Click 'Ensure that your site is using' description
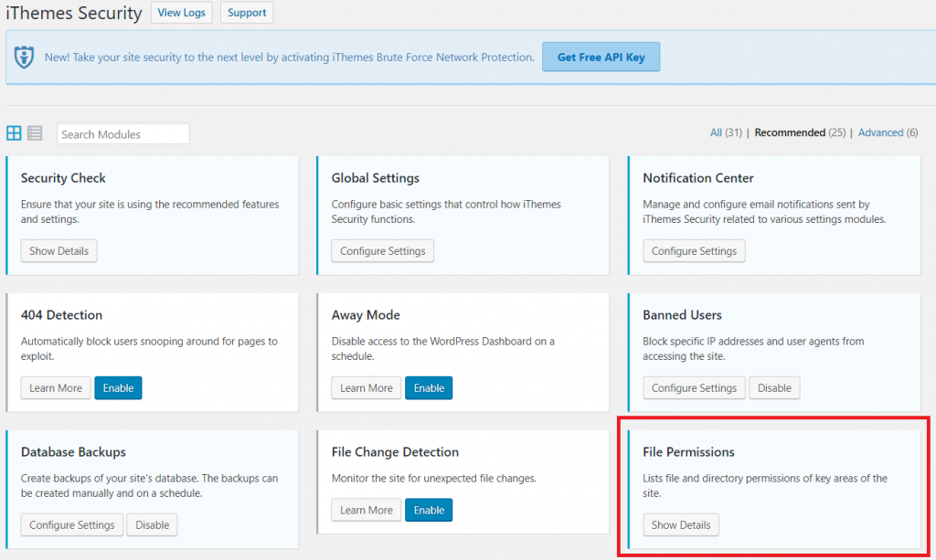This screenshot has width=936, height=560. [150, 212]
